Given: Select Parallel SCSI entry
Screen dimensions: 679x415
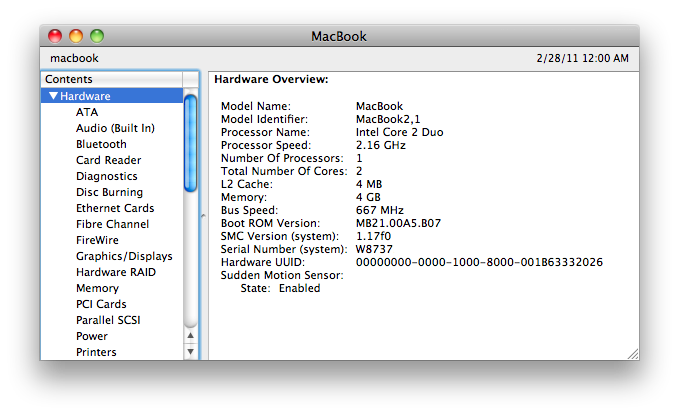Looking at the screenshot, I should point(108,321).
